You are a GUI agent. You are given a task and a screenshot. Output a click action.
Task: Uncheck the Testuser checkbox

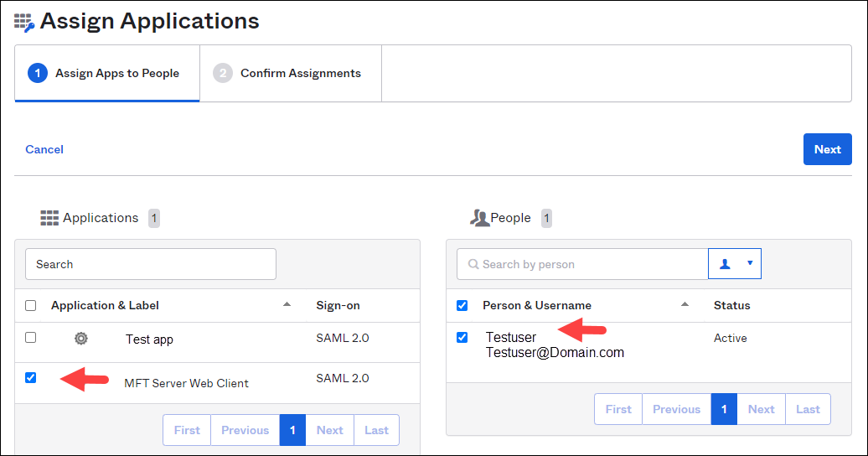click(x=462, y=338)
